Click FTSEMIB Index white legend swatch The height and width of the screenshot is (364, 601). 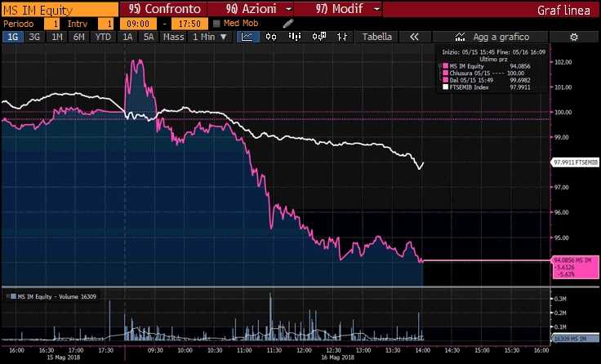click(445, 87)
